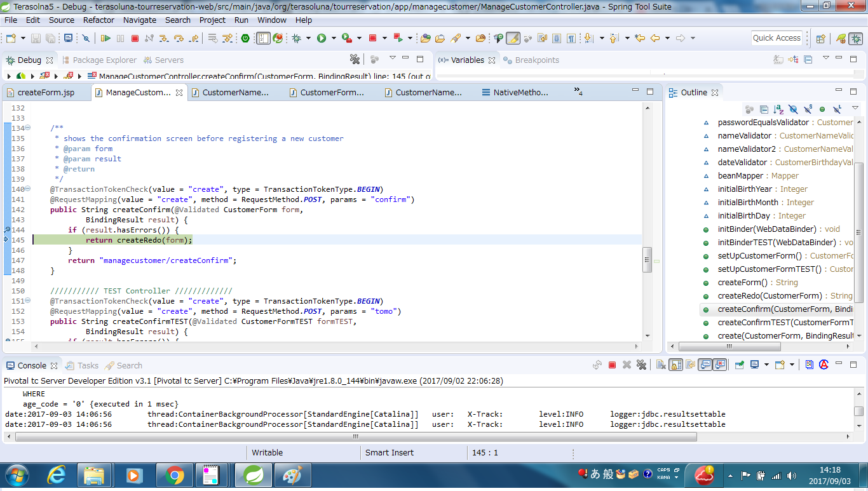This screenshot has width=868, height=491.
Task: Toggle Show Whitespace Characters pilcrow icon
Action: (571, 38)
